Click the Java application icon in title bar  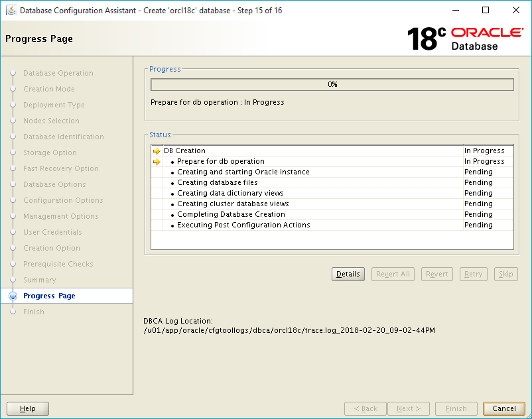click(11, 11)
